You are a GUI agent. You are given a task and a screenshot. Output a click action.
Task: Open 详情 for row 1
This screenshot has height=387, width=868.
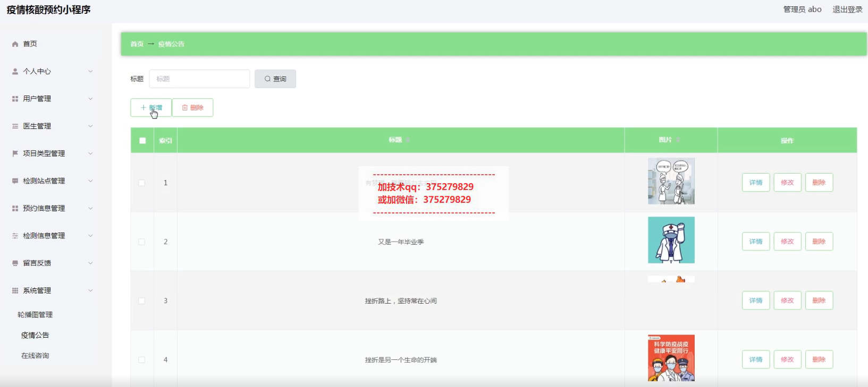point(756,183)
